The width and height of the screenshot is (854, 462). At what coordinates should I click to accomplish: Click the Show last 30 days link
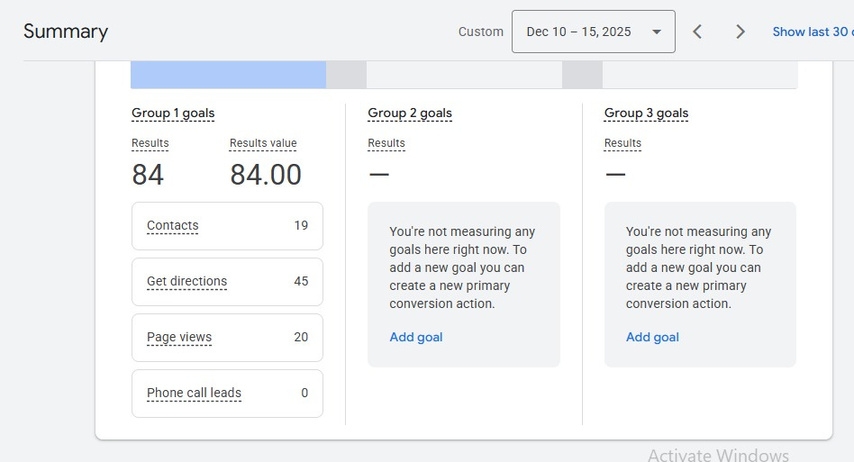pyautogui.click(x=812, y=32)
